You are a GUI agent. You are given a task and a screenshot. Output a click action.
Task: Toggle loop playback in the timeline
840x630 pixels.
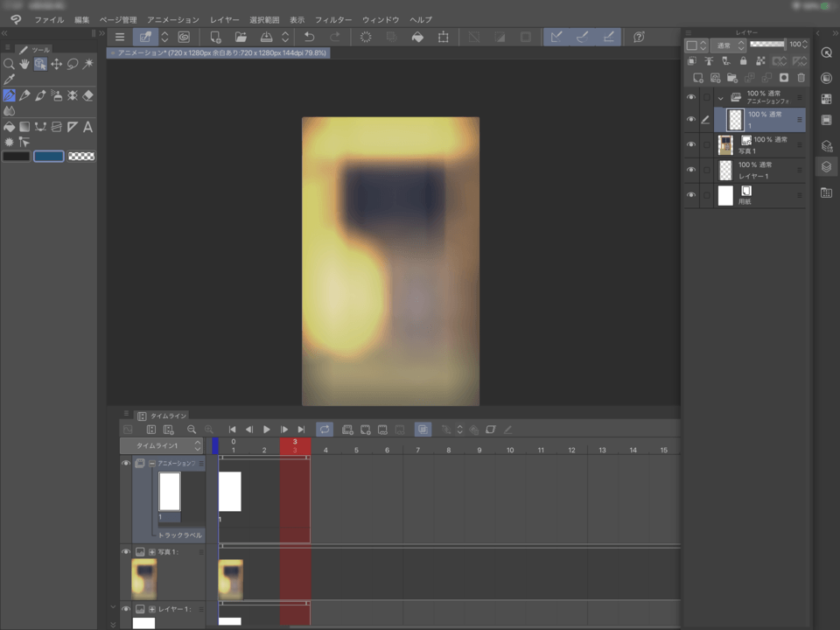pos(325,430)
